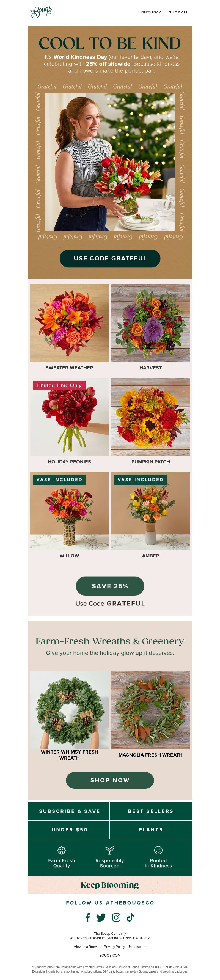Open the Under $50 category
The height and width of the screenshot is (980, 220).
[x=69, y=829]
